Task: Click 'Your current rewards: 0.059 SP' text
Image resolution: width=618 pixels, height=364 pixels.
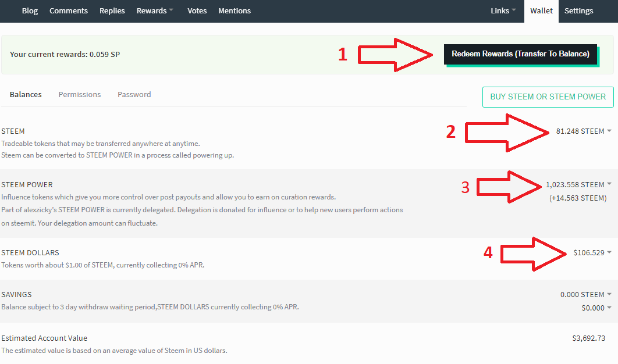Action: click(65, 54)
